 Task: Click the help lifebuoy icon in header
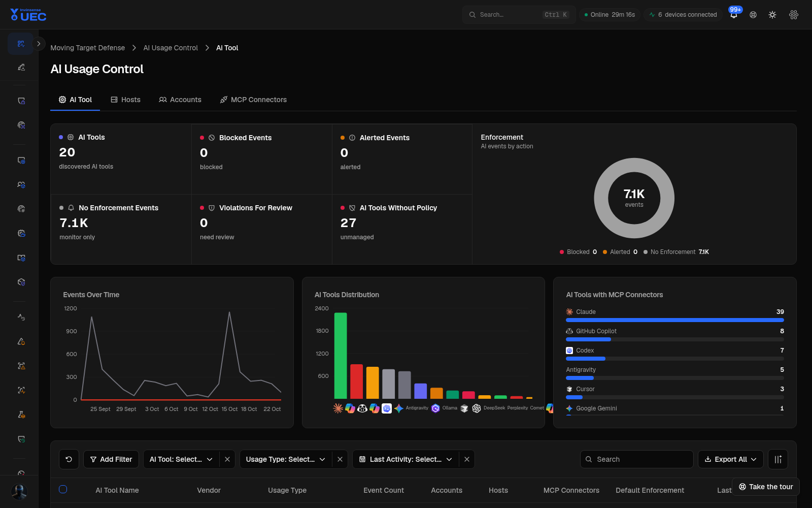[x=753, y=15]
